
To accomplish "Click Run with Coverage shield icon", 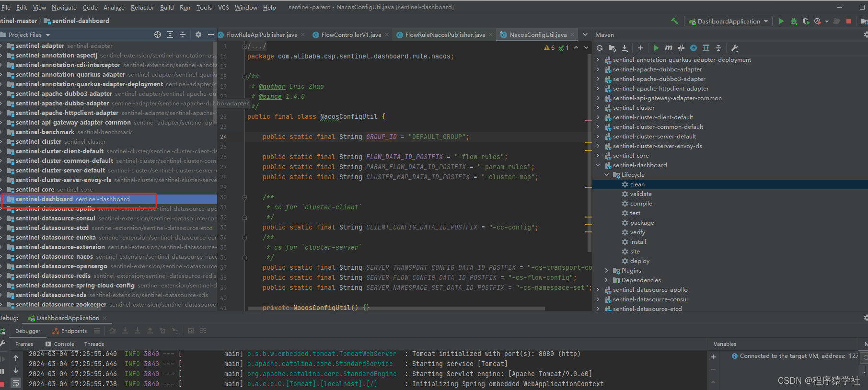I will pos(806,21).
